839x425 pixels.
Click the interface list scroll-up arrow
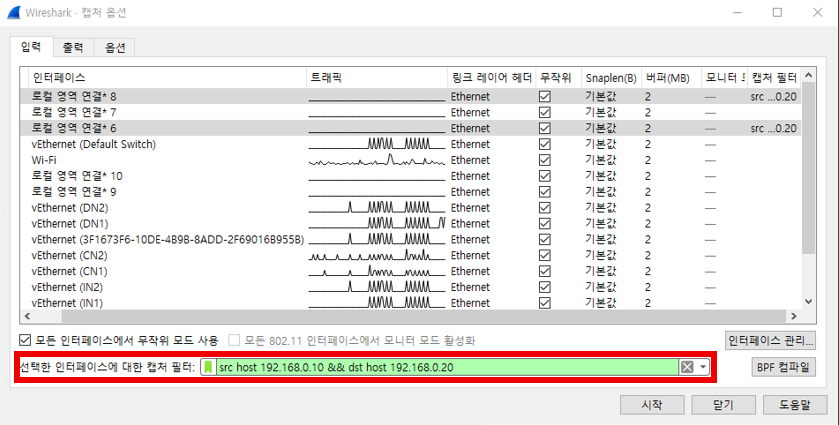tap(808, 77)
